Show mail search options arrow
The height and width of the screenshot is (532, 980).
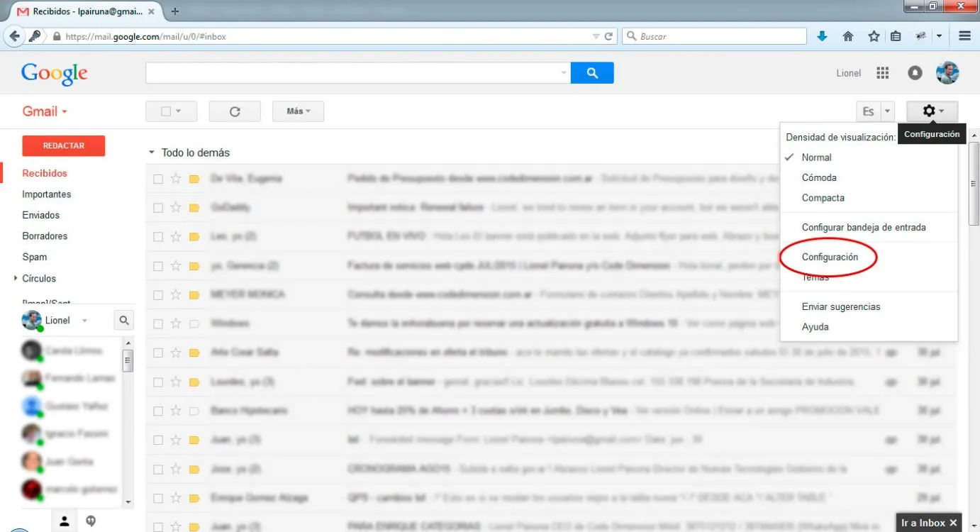[564, 72]
